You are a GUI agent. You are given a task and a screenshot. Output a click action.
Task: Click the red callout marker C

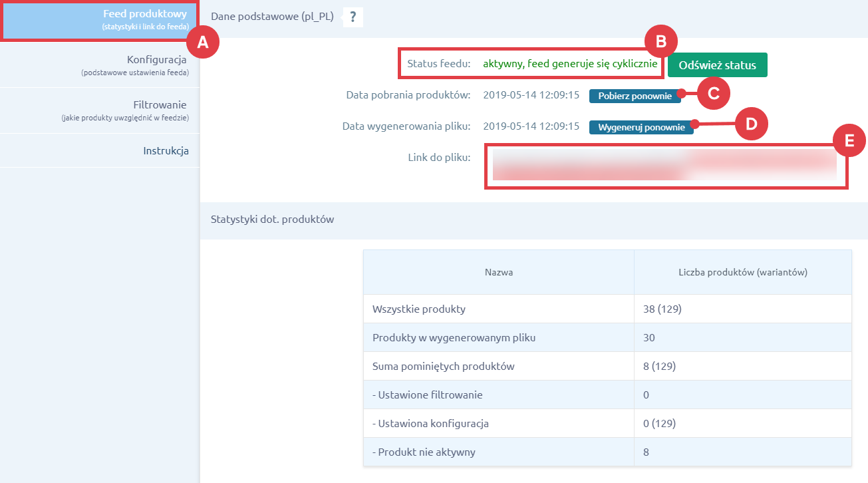click(714, 94)
